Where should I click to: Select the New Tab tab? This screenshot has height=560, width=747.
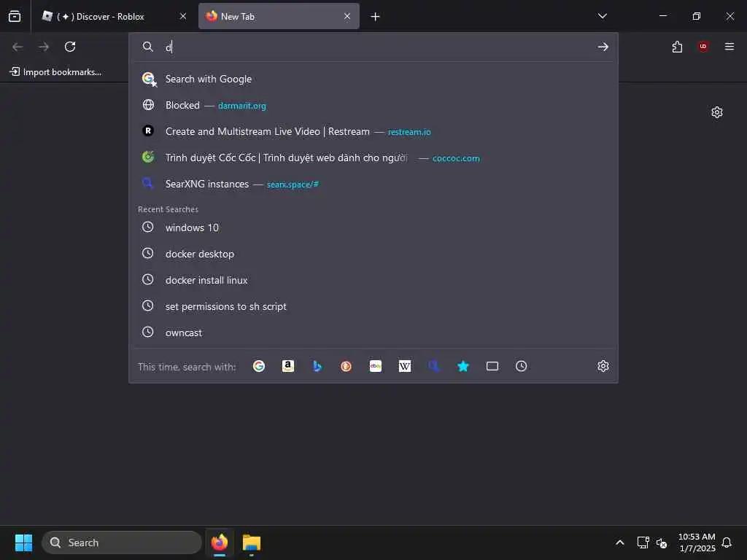[279, 16]
